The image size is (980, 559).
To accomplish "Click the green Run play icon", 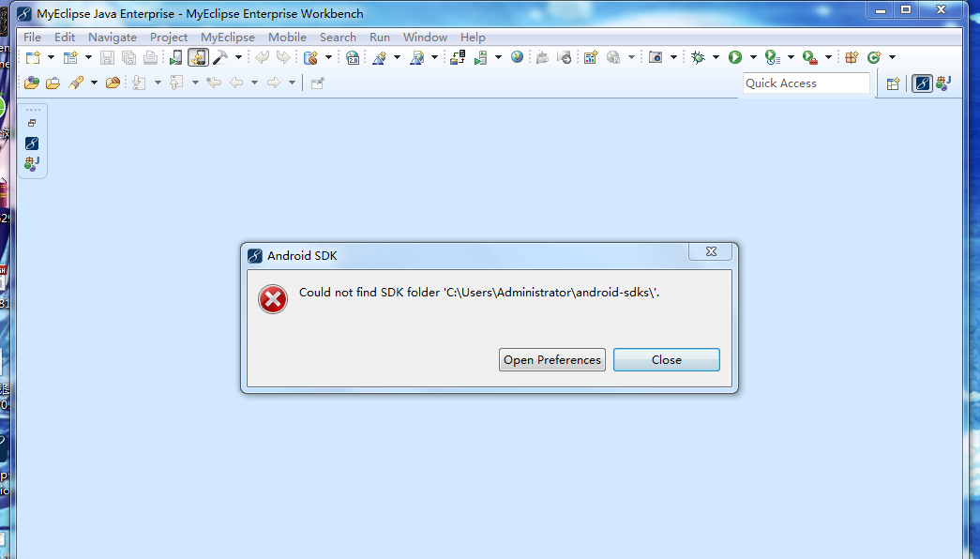I will pyautogui.click(x=735, y=57).
